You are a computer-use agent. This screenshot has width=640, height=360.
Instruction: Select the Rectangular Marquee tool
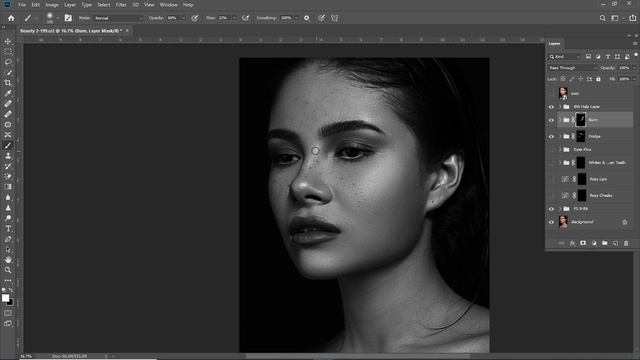tap(8, 52)
